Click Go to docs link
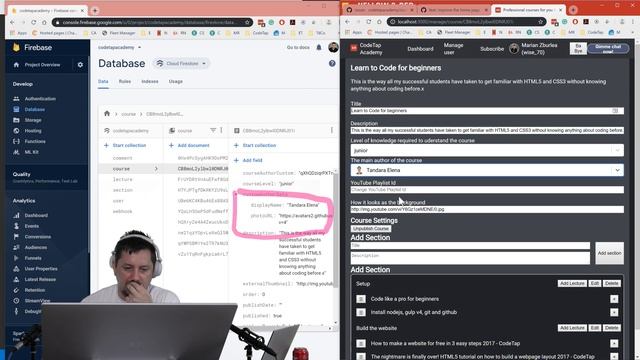The image size is (640, 360). (298, 47)
